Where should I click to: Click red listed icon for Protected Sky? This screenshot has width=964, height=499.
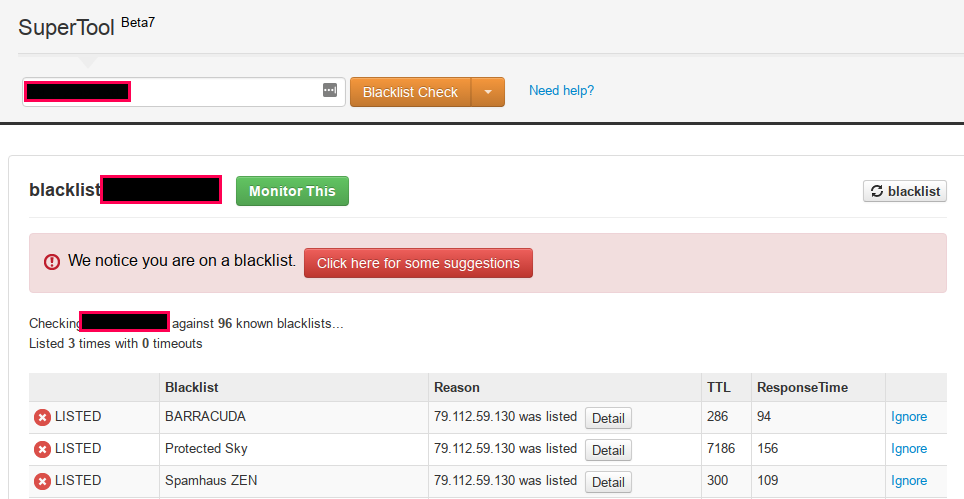pos(42,450)
